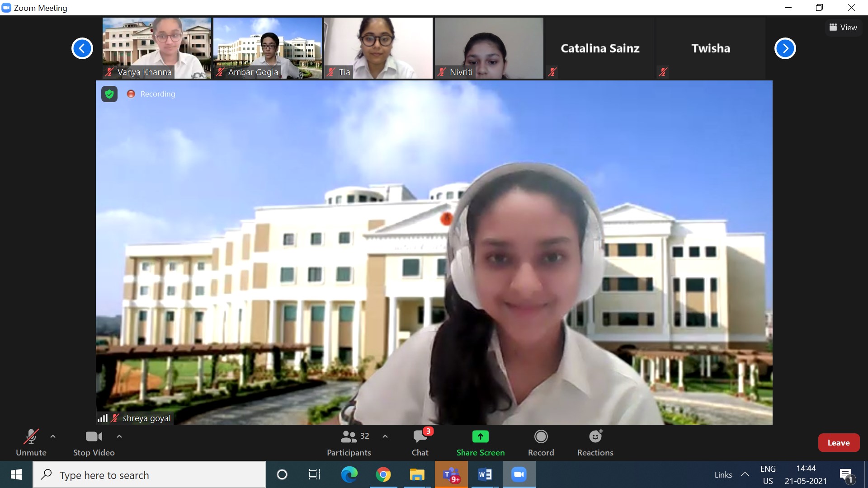Screen dimensions: 868x488
Task: Click the taskbar search box
Action: [149, 474]
